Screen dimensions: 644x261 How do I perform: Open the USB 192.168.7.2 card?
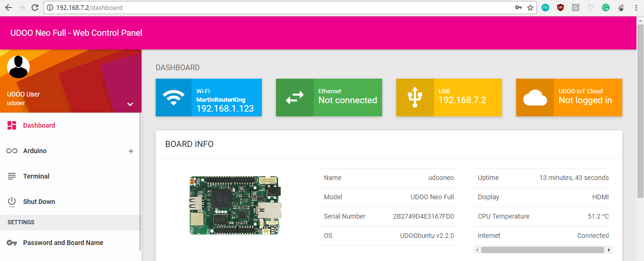click(x=449, y=98)
